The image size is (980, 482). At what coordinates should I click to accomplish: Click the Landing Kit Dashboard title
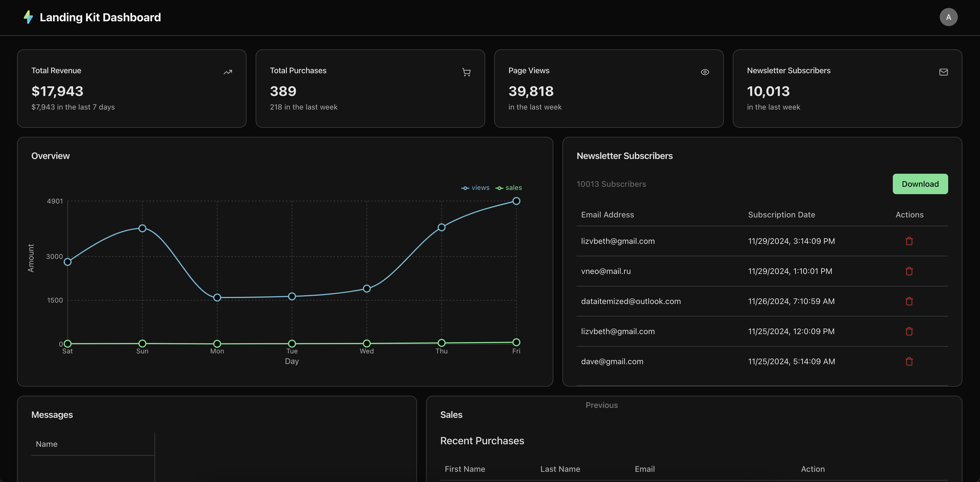point(100,18)
